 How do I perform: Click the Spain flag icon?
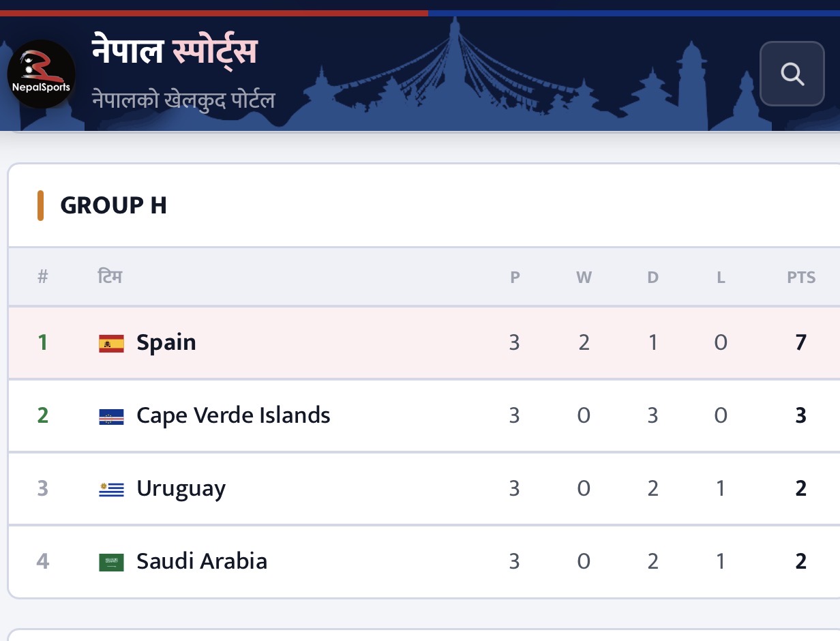coord(111,342)
